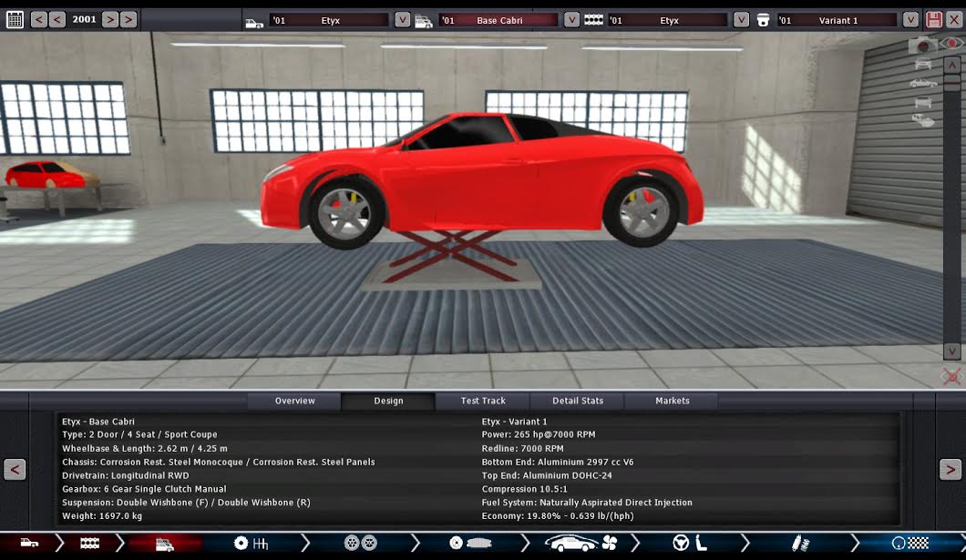The image size is (966, 560).
Task: Go to the next page with the right red arrow
Action: [x=950, y=470]
